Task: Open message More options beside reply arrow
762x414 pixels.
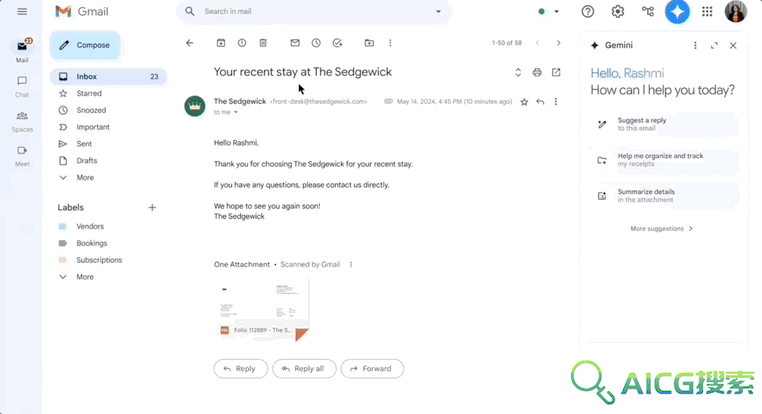Action: (x=556, y=102)
